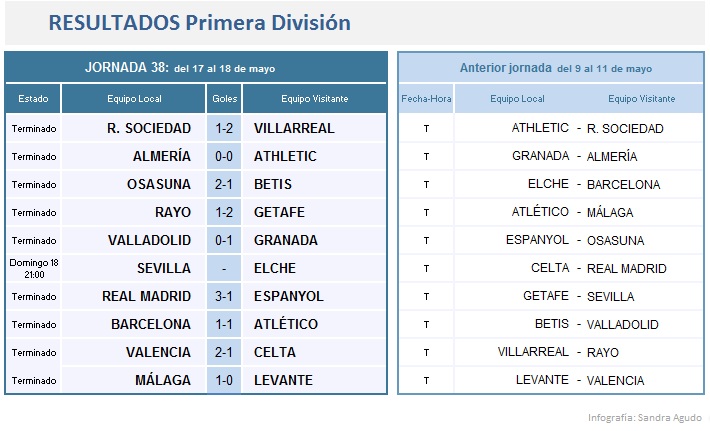Click the Goles column header

[x=224, y=99]
